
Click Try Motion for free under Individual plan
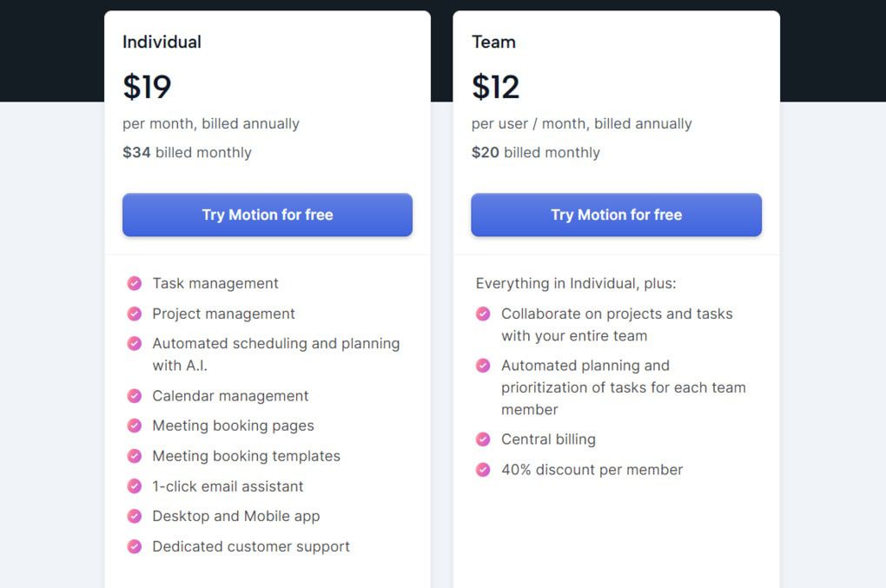coord(267,215)
